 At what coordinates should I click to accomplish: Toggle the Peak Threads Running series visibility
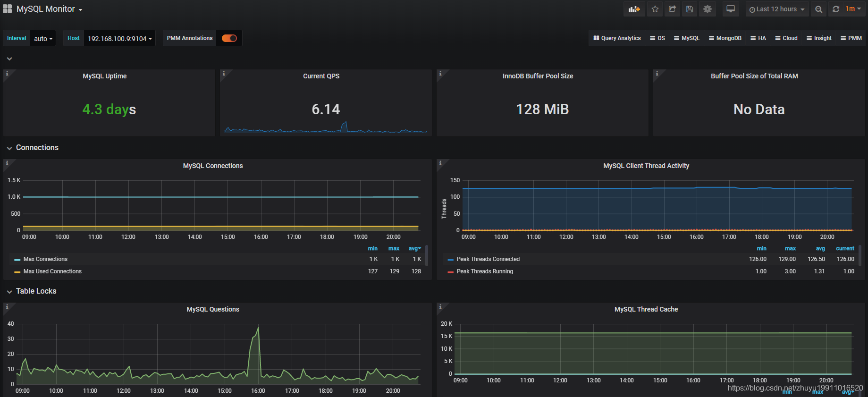click(485, 271)
